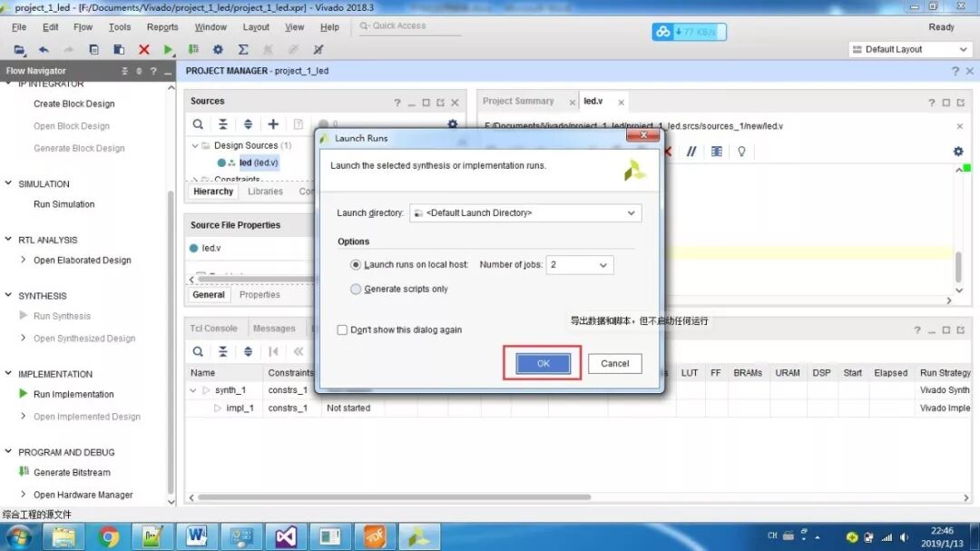Open Settings gear in main toolbar

tap(218, 49)
